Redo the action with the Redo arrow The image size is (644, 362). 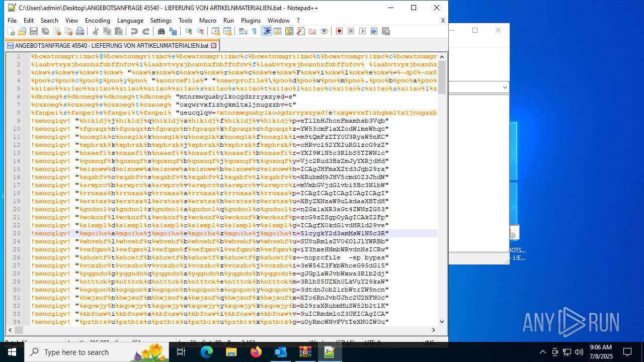[146, 31]
